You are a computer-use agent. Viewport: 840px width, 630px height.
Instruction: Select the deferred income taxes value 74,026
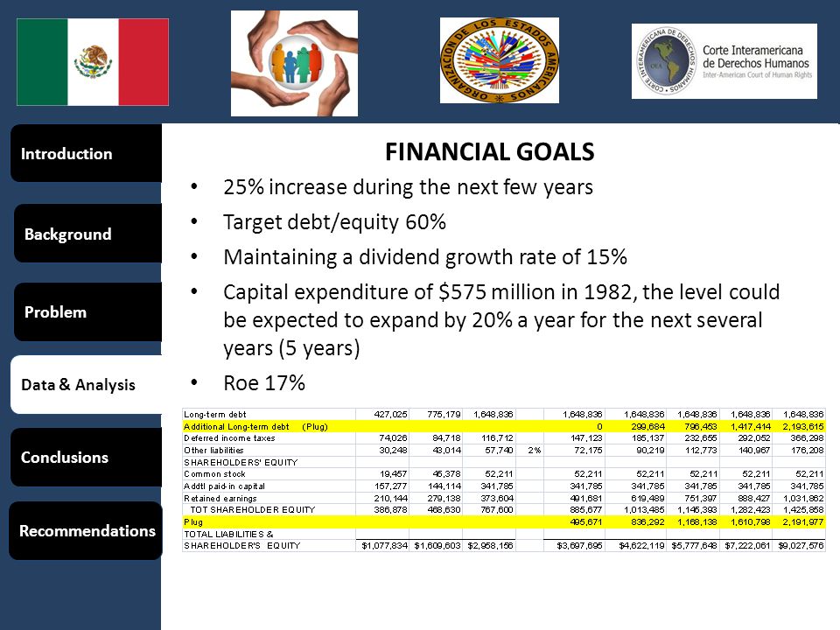point(393,438)
